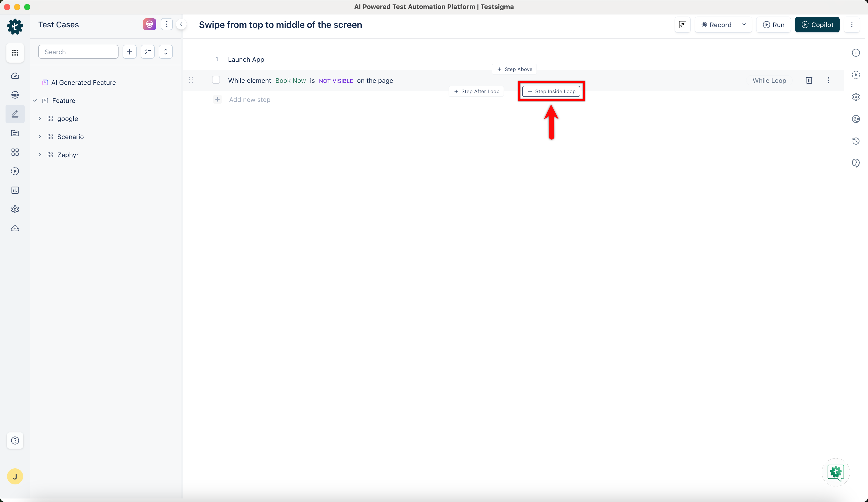This screenshot has width=868, height=502.
Task: Click the While Loop label
Action: tap(769, 81)
